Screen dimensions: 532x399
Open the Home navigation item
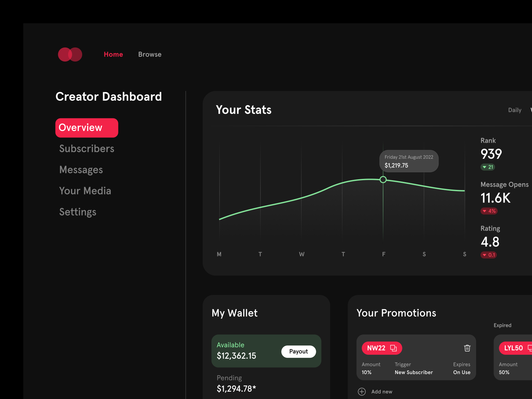[x=113, y=54]
